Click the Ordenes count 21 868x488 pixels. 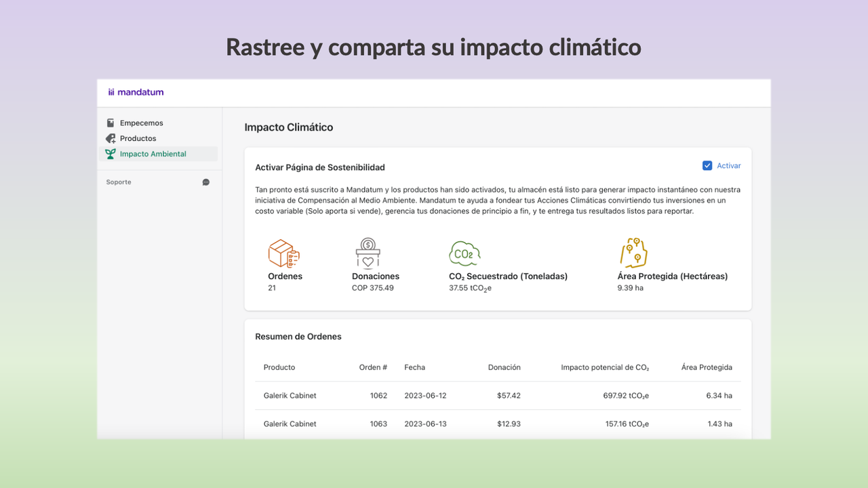click(272, 288)
